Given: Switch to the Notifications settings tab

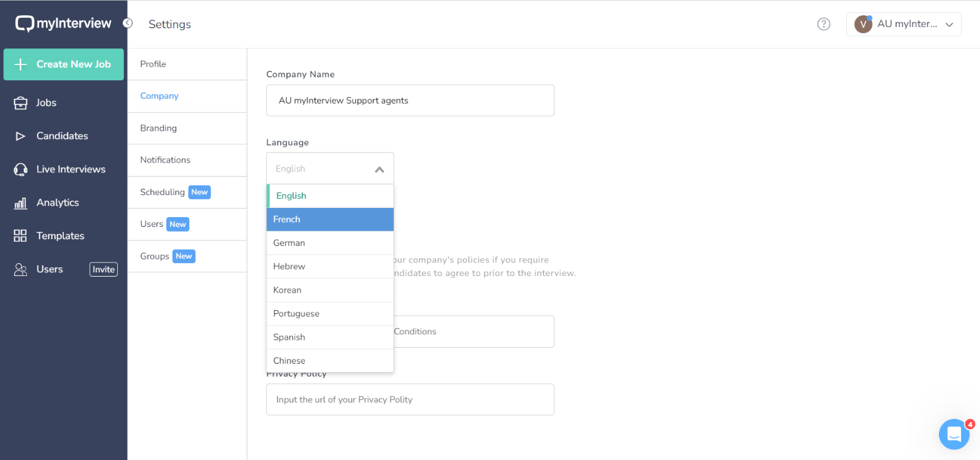Looking at the screenshot, I should [x=165, y=160].
